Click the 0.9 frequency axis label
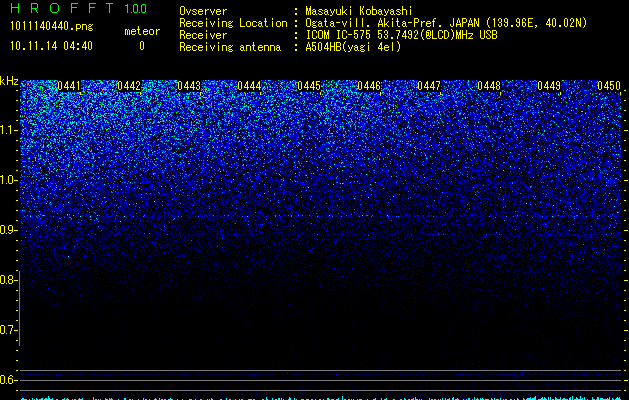Viewport: 629px width, 400px height. pyautogui.click(x=9, y=230)
